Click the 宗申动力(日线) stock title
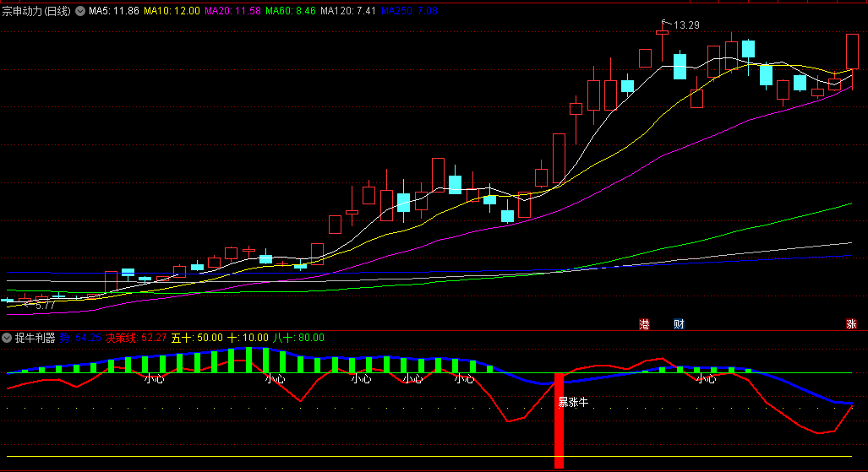The height and width of the screenshot is (472, 868). [x=36, y=11]
